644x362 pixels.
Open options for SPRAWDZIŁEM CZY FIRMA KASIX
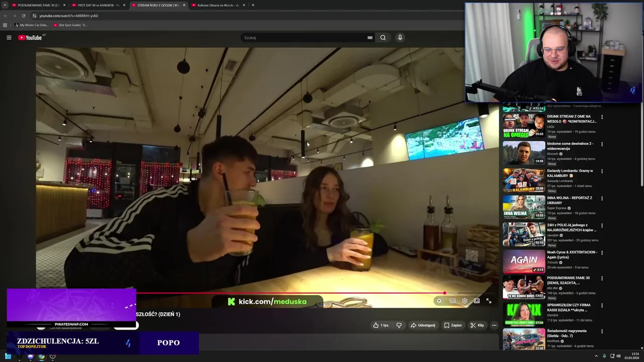click(x=602, y=306)
